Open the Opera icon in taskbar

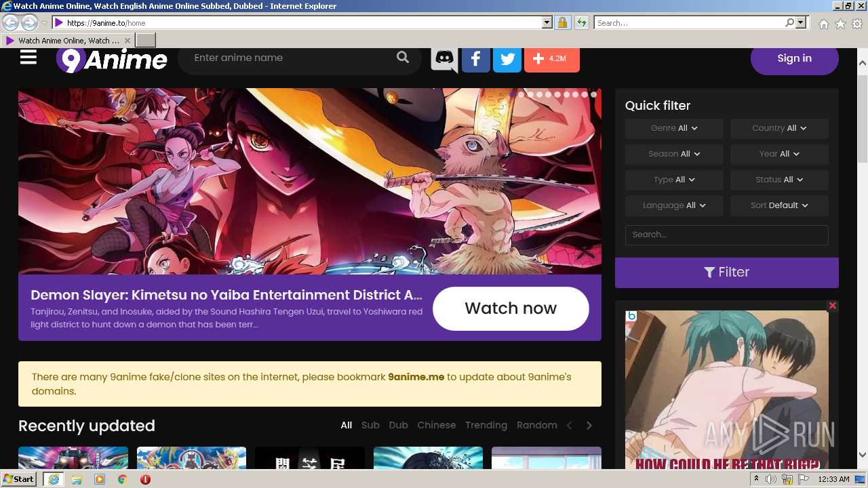pyautogui.click(x=146, y=479)
